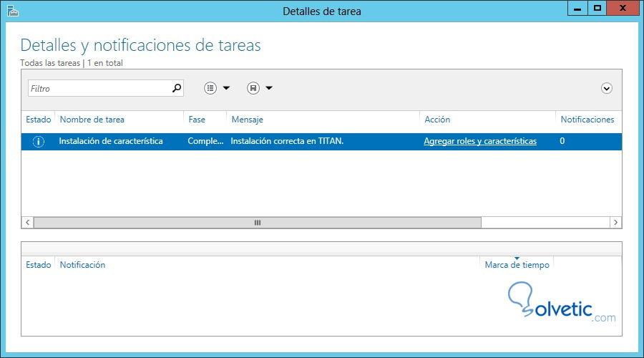Expand the dropdown arrow next to list icon
Image resolution: width=644 pixels, height=358 pixels.
[x=226, y=88]
